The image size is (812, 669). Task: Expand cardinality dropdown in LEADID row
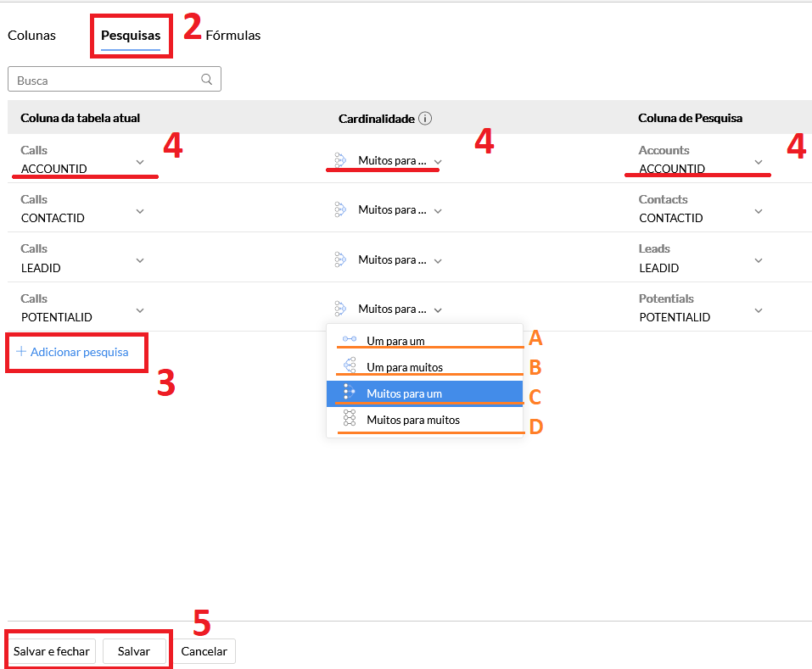pos(438,261)
